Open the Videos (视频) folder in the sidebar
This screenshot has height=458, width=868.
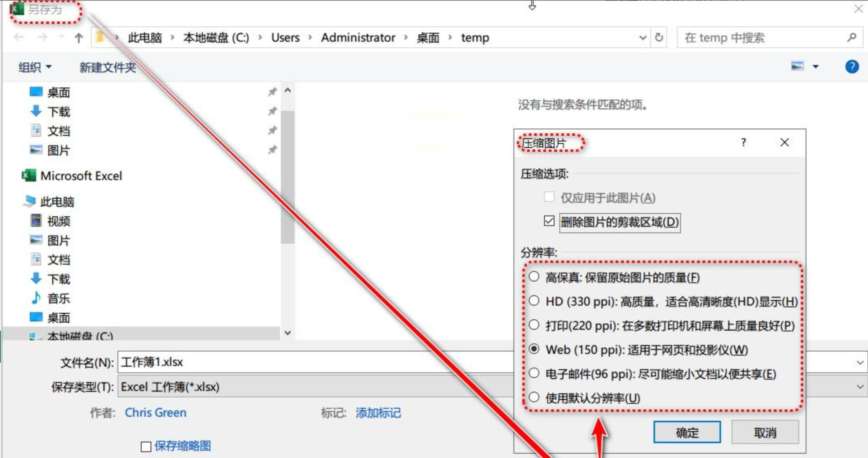tap(58, 221)
